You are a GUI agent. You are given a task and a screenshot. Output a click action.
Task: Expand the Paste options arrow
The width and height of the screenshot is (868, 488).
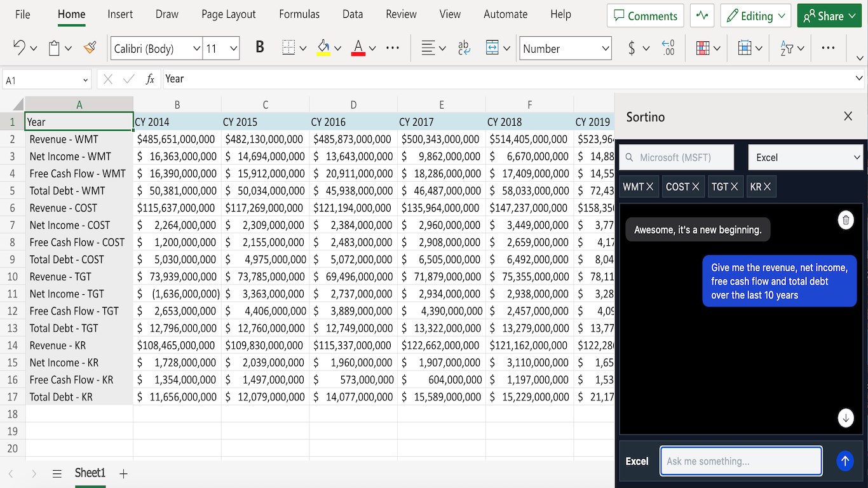[x=68, y=48]
